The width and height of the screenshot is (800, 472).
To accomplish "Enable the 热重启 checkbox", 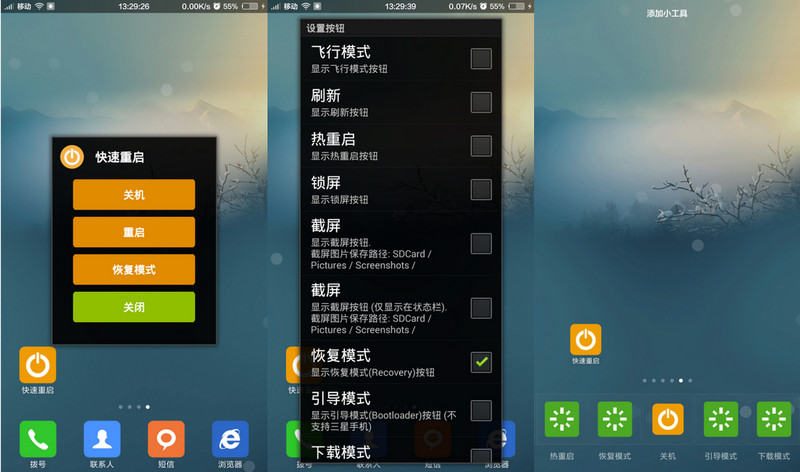I will (481, 146).
